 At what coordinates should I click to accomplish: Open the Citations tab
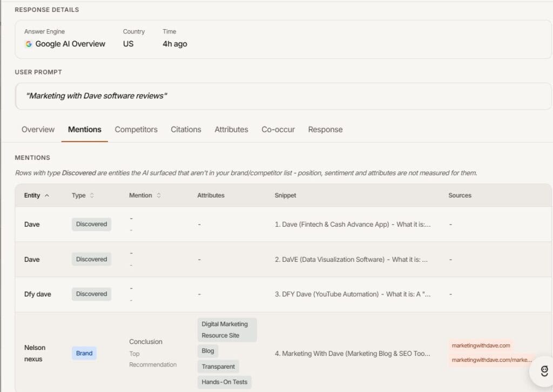point(186,130)
